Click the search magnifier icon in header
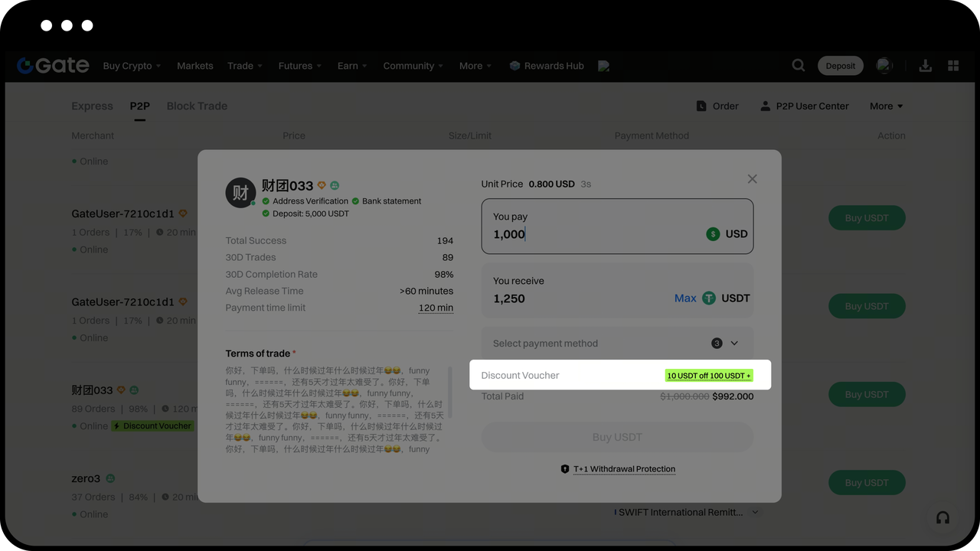The image size is (980, 551). click(799, 66)
